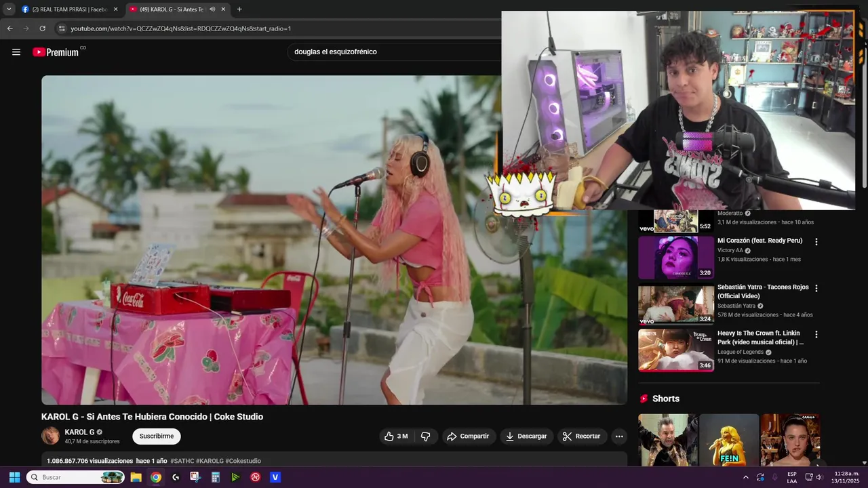Viewport: 868px width, 488px height.
Task: Open the YouTube hamburger guide menu
Action: (16, 52)
